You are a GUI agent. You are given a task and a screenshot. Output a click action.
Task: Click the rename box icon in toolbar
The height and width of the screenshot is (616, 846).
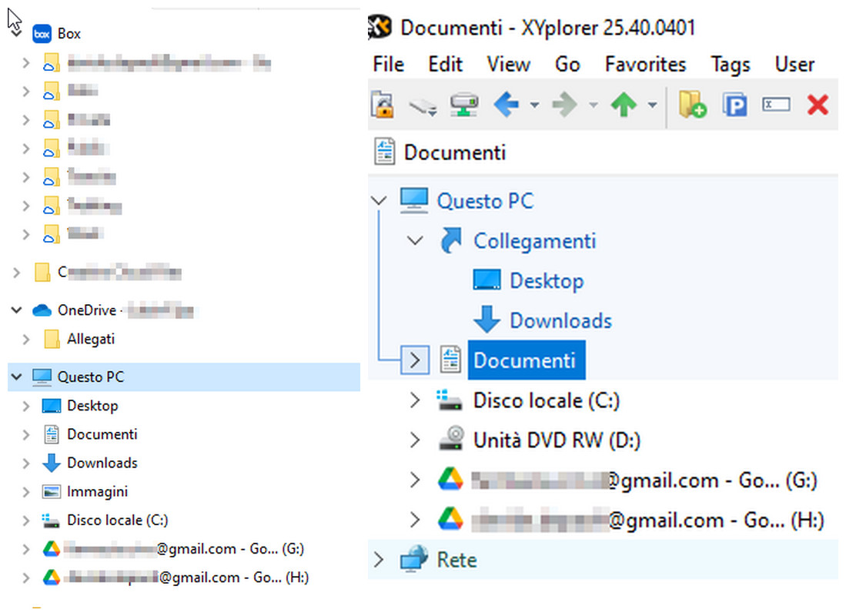777,104
